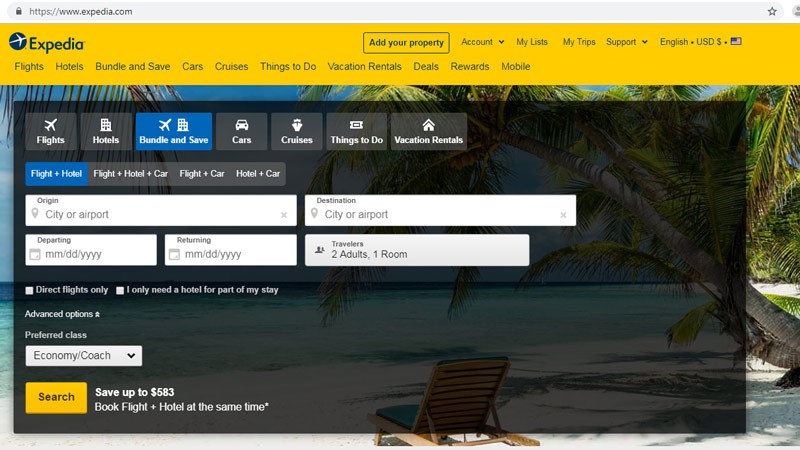Open the Vacation Rentals house icon tab

pos(428,125)
